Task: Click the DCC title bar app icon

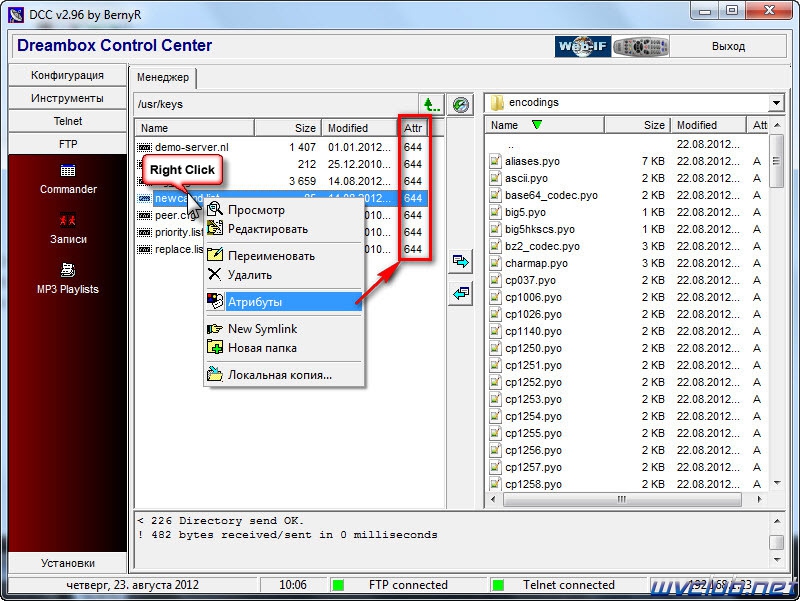Action: click(x=16, y=15)
